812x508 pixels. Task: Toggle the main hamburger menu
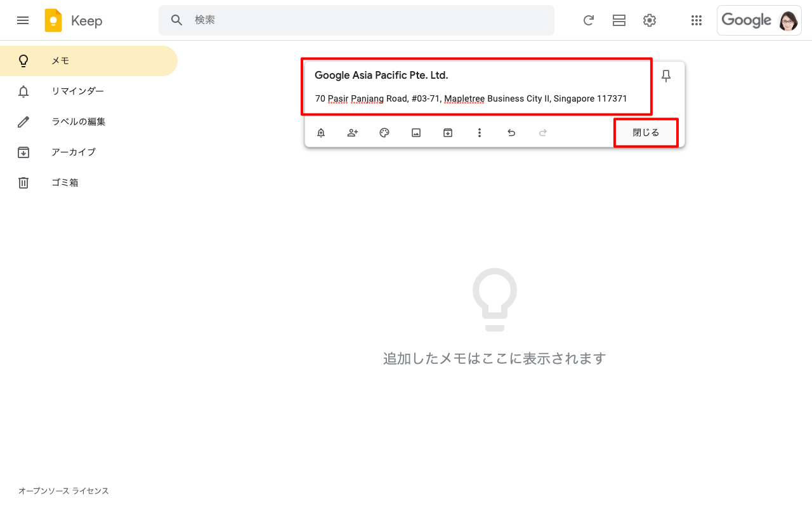(x=23, y=20)
